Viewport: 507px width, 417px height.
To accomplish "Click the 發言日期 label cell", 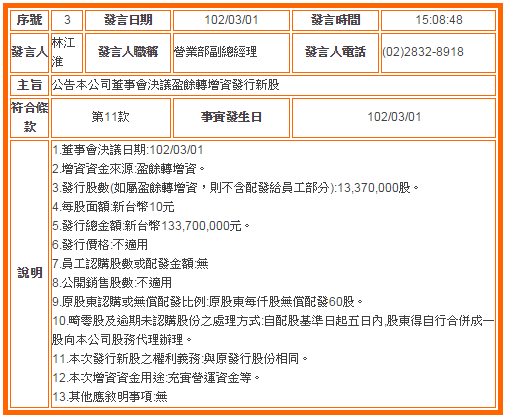I will (128, 20).
